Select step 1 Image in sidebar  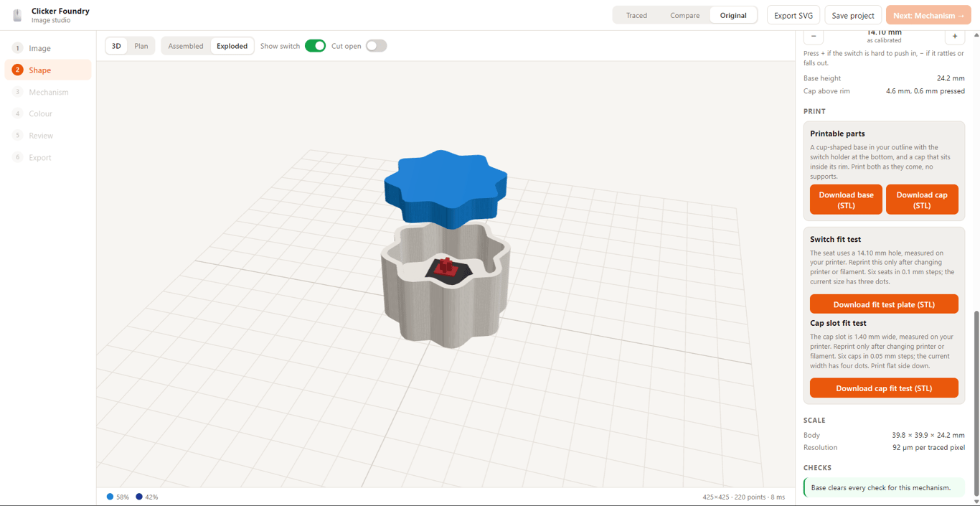tap(48, 48)
